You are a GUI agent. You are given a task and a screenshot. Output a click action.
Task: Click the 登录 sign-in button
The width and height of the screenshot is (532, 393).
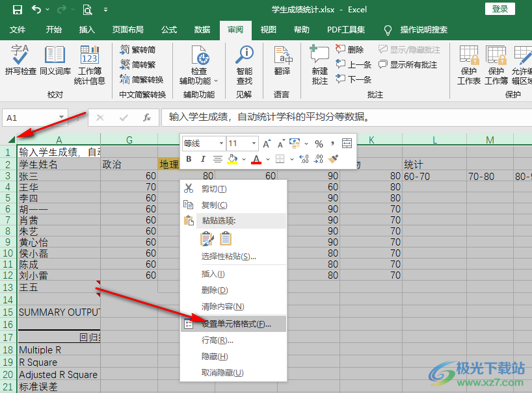[x=499, y=8]
